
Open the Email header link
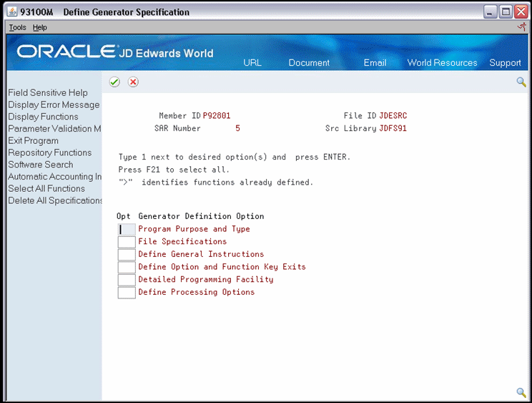tap(375, 63)
